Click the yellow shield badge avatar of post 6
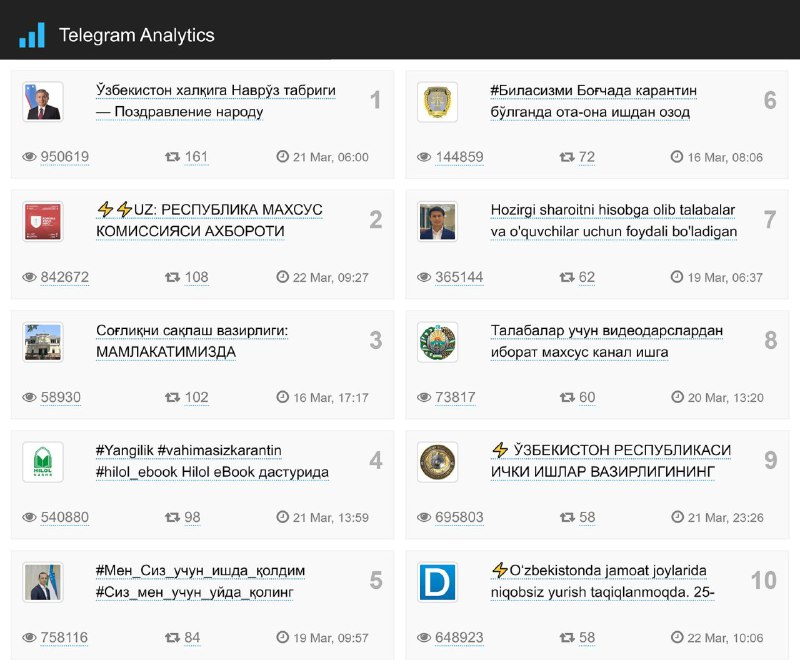Image resolution: width=800 pixels, height=670 pixels. click(437, 102)
